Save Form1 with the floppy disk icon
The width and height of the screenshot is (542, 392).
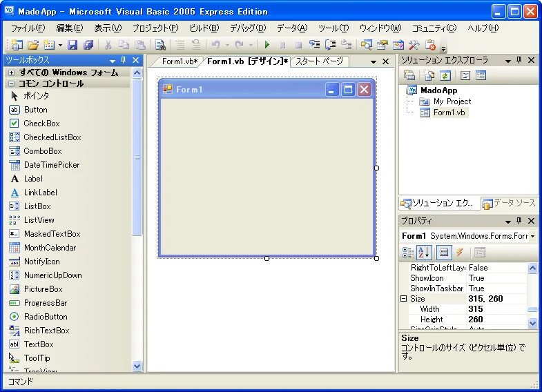pos(72,45)
